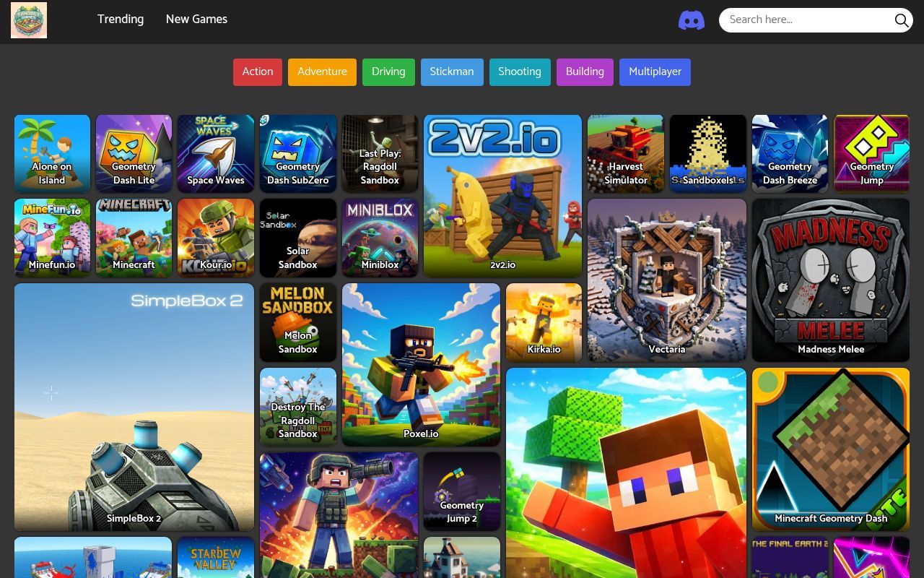Image resolution: width=924 pixels, height=578 pixels.
Task: Play the Minecraft game tile
Action: coord(134,238)
